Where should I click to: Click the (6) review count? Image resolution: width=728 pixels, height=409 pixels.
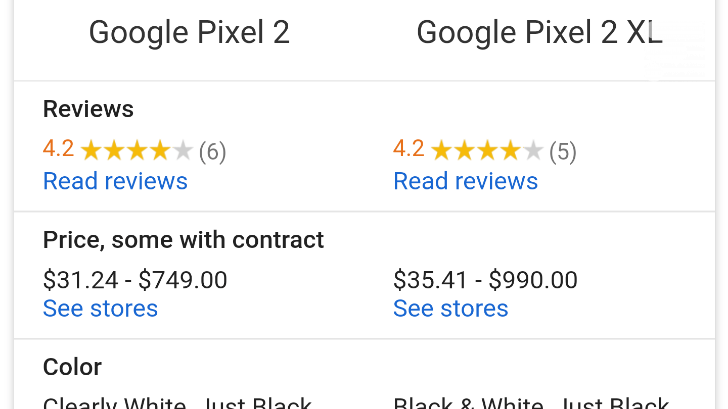(213, 152)
